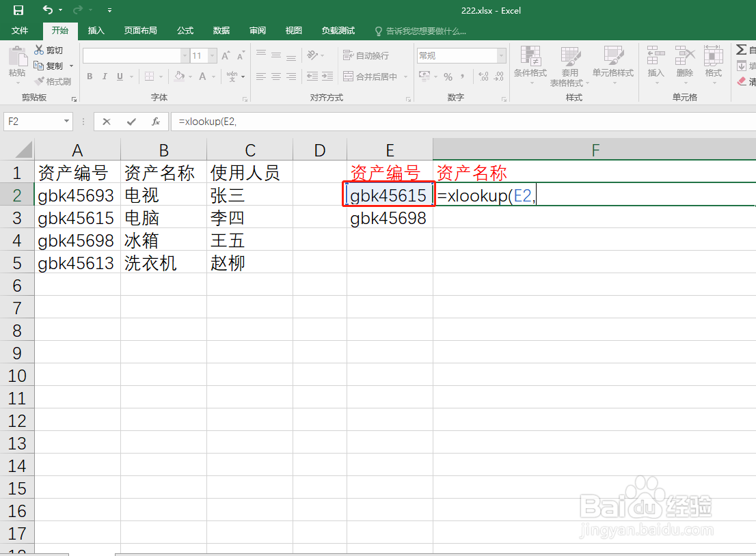The image size is (756, 556).
Task: Open the 常规 number format dropdown
Action: [502, 55]
